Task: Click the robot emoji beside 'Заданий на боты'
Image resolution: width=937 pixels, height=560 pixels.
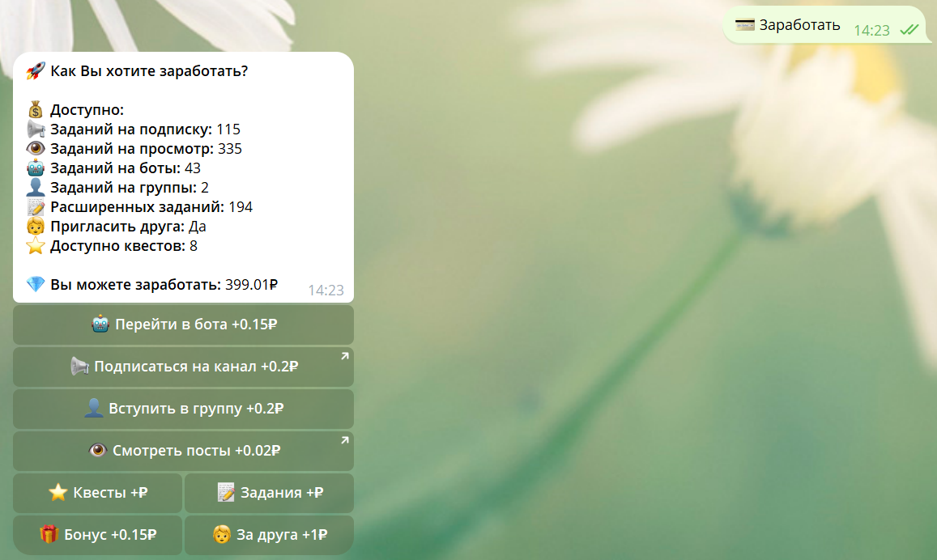Action: pyautogui.click(x=36, y=168)
